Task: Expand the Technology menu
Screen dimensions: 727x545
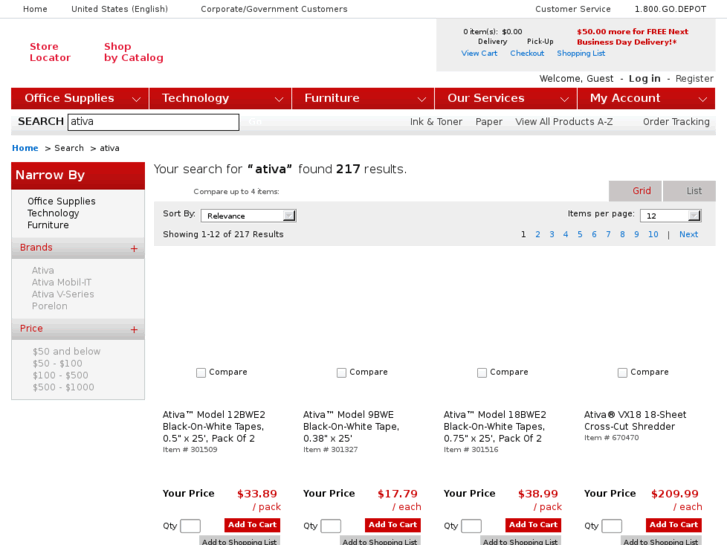Action: click(220, 98)
